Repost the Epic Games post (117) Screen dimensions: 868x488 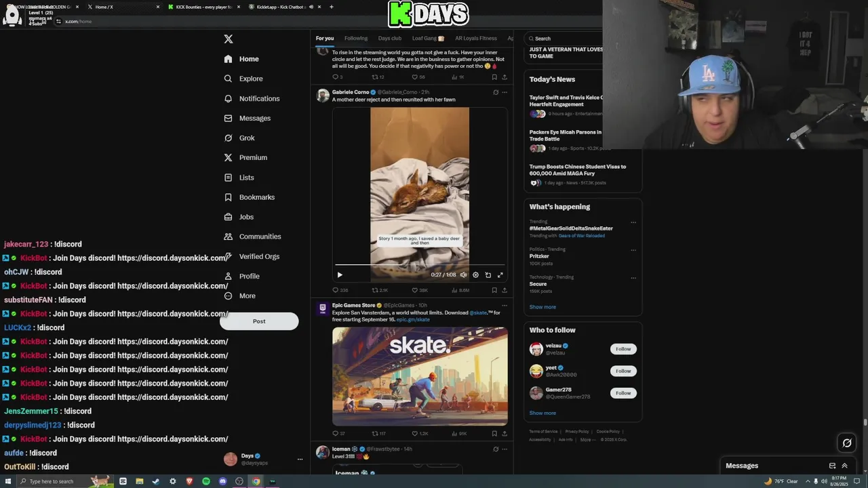point(378,433)
